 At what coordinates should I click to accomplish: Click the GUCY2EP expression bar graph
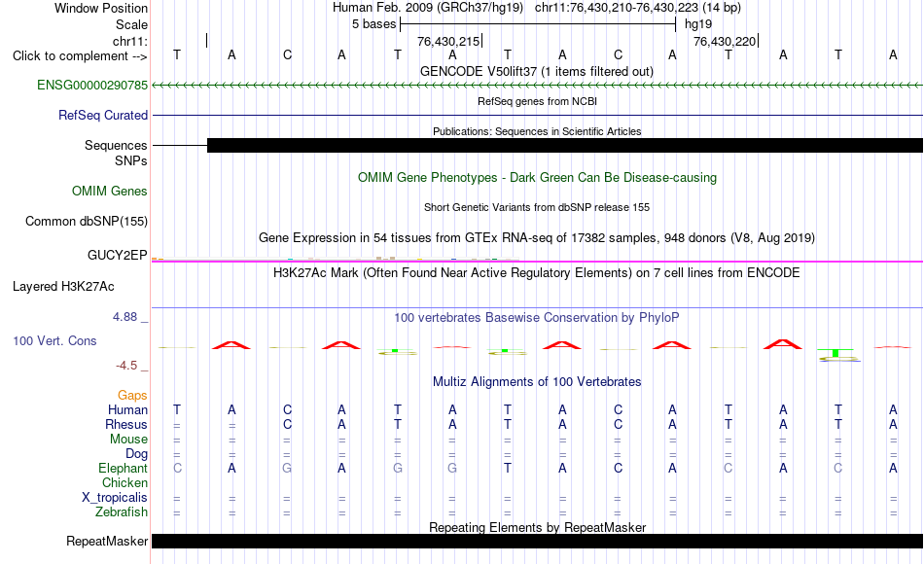click(336, 258)
